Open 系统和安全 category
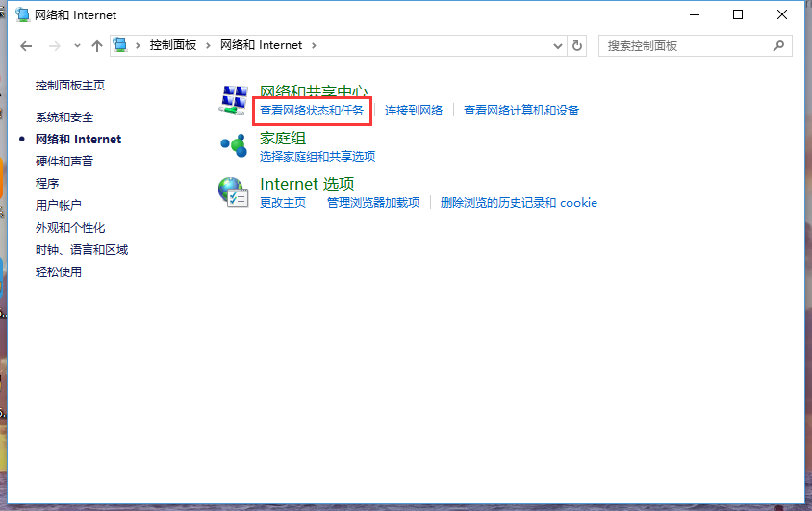This screenshot has width=812, height=511. 64,117
